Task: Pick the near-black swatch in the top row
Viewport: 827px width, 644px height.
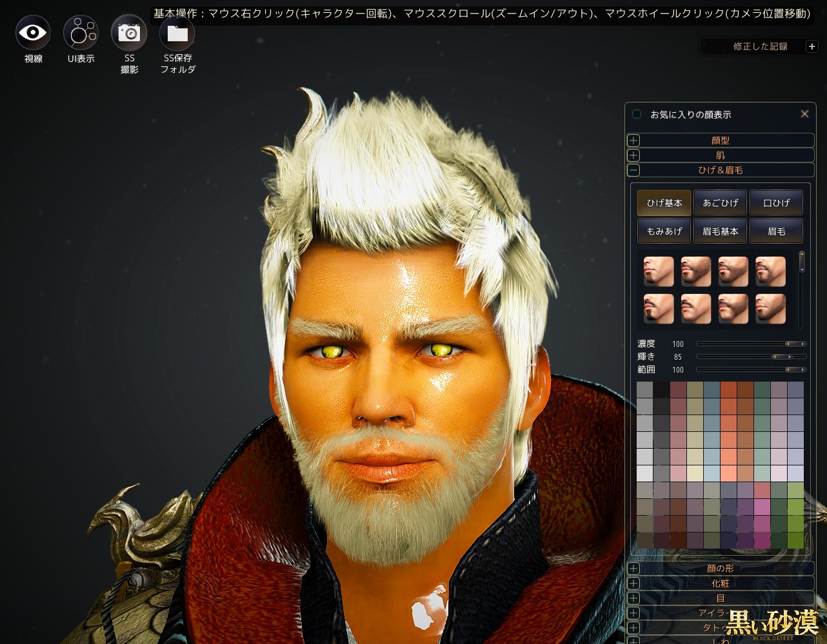Action: 662,390
